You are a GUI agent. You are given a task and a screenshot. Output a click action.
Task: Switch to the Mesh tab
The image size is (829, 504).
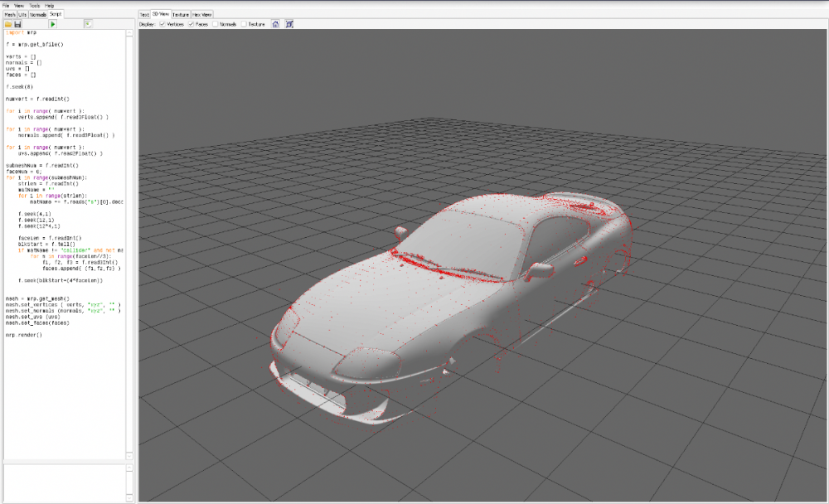(x=10, y=14)
